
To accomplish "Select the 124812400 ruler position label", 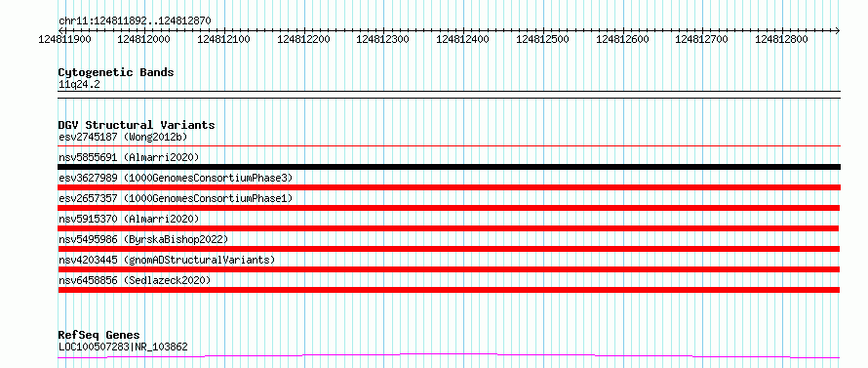I will [463, 39].
